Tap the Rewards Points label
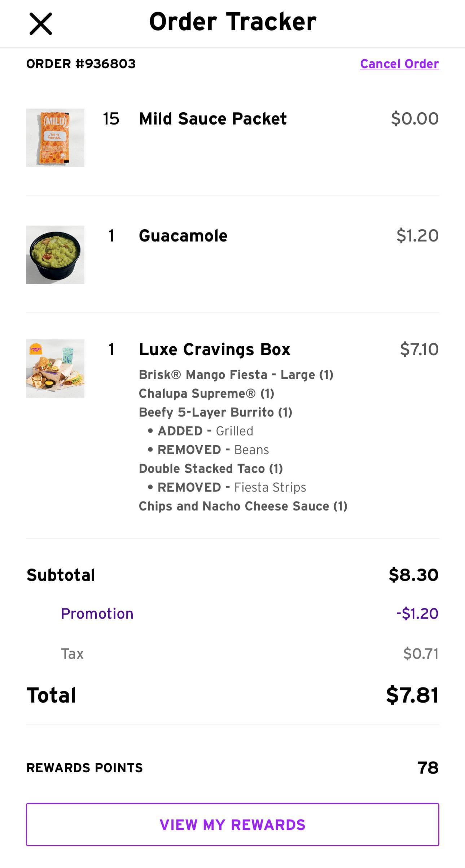The width and height of the screenshot is (465, 868). pos(85,768)
